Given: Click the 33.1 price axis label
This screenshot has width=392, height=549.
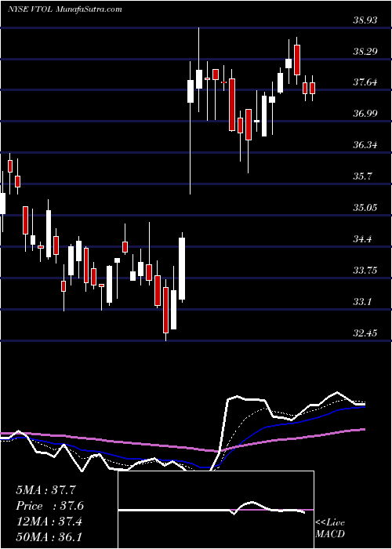Looking at the screenshot, I should pos(362,301).
